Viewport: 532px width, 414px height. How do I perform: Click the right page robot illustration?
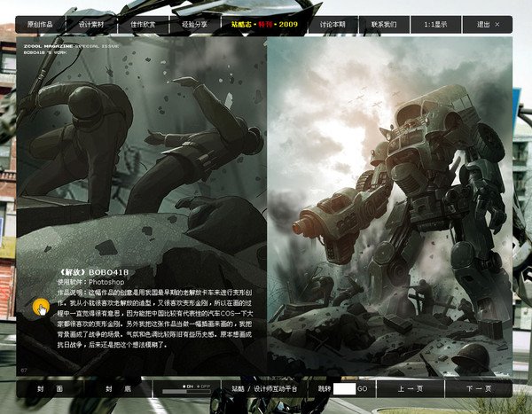pyautogui.click(x=389, y=206)
